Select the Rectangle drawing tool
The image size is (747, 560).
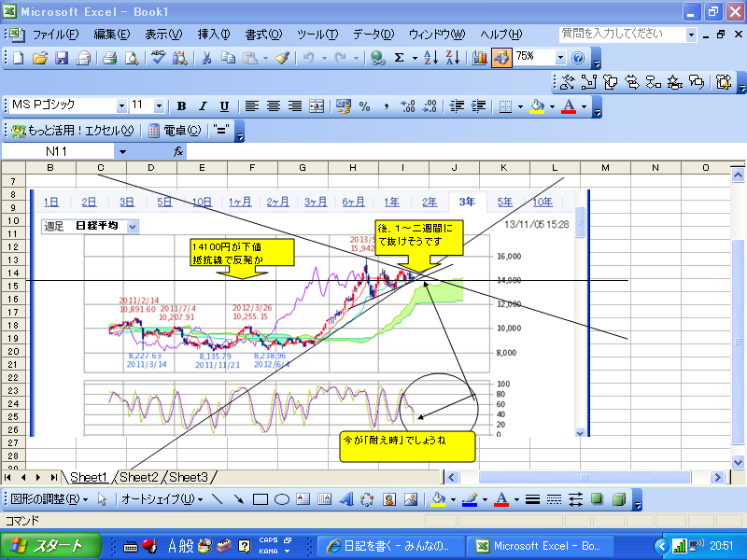coord(261,498)
